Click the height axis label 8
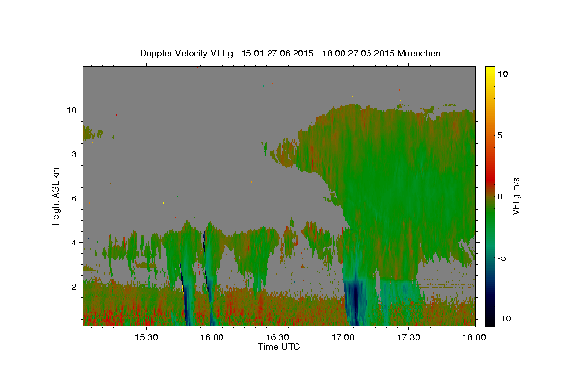This screenshot has height=392, width=588. [x=74, y=154]
